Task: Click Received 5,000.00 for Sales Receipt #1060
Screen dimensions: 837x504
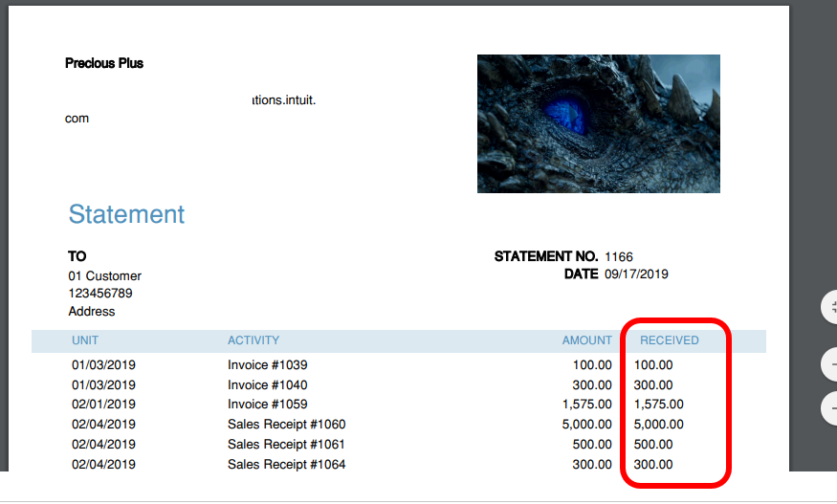Action: [x=659, y=425]
